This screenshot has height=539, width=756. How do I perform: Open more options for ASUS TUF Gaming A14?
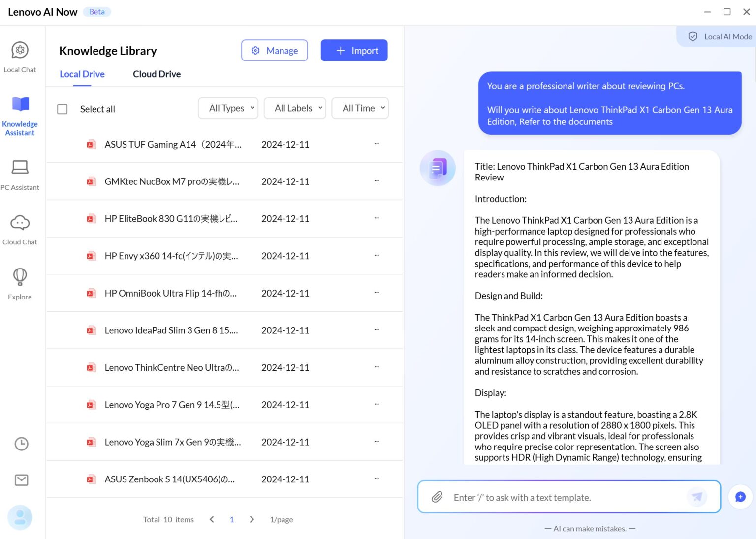click(x=377, y=144)
